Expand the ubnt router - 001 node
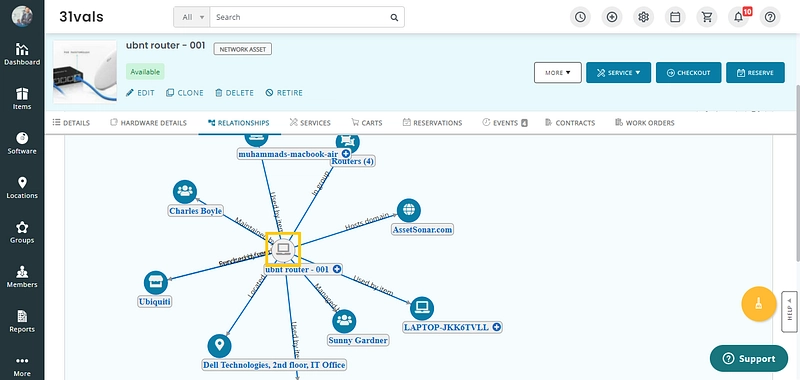This screenshot has height=380, width=800. pyautogui.click(x=337, y=269)
